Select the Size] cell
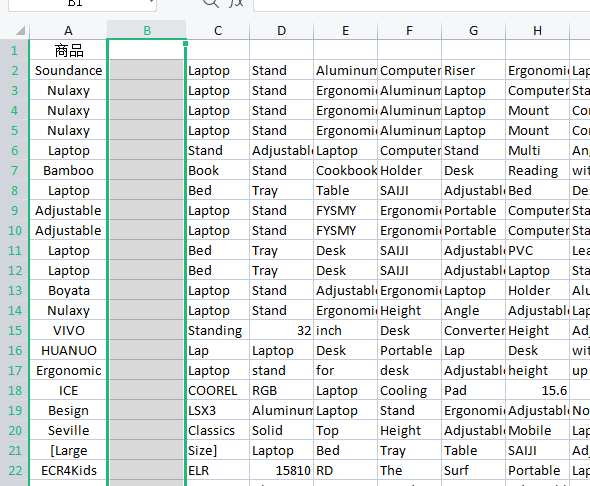Viewport: 590px width, 486px height. [218, 450]
